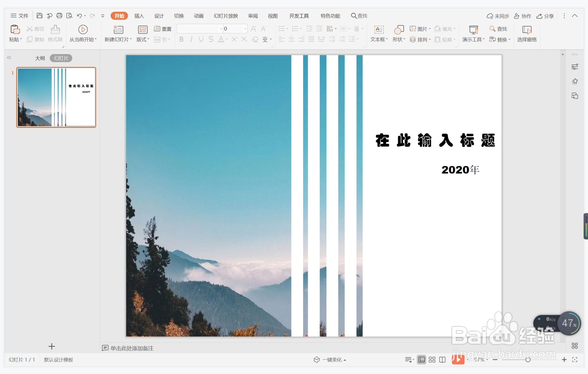The image size is (588, 374).
Task: Switch to slide sorter grid view
Action: click(432, 360)
